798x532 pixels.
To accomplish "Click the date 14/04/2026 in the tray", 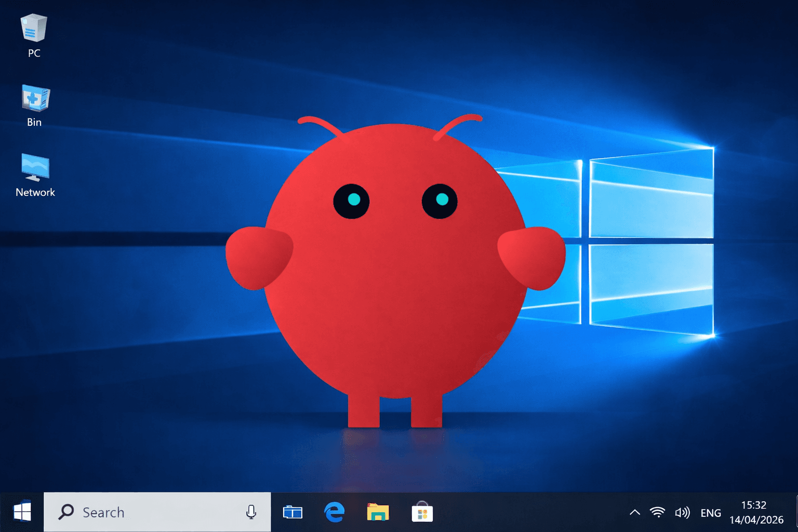I will tap(756, 520).
